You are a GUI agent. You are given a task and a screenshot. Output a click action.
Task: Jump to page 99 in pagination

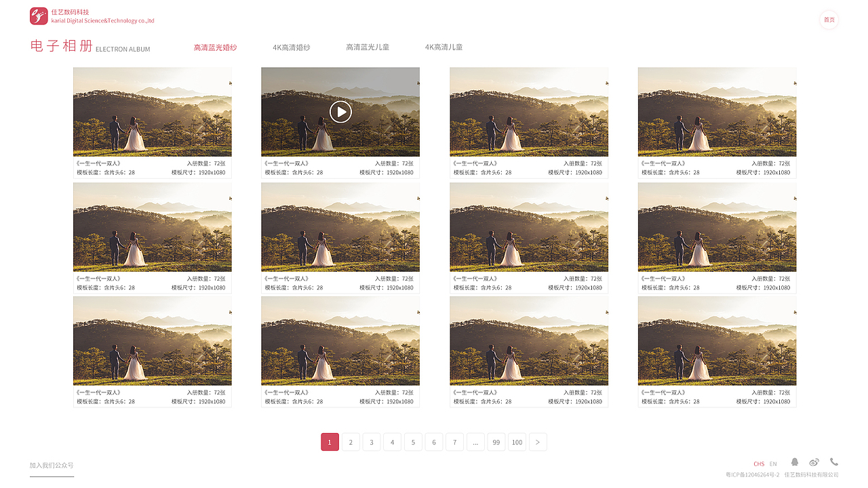(x=496, y=442)
